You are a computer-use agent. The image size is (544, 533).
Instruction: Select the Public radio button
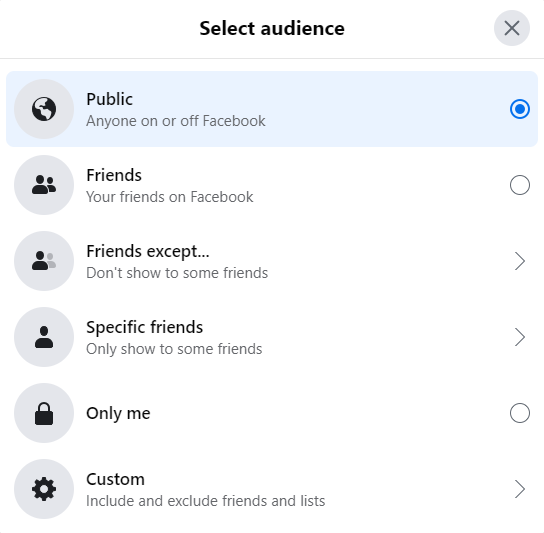520,109
